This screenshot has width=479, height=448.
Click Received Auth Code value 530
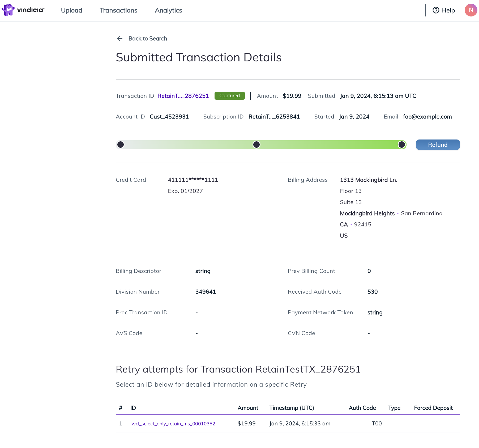coord(373,292)
